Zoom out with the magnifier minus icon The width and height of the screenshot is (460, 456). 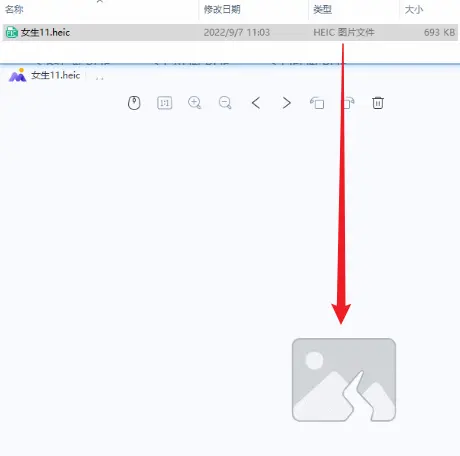225,103
